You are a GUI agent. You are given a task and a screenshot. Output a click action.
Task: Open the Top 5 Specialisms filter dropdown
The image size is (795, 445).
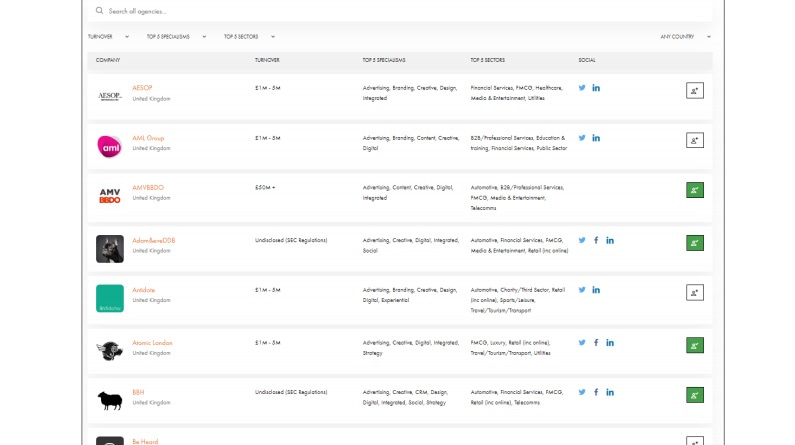(176, 36)
